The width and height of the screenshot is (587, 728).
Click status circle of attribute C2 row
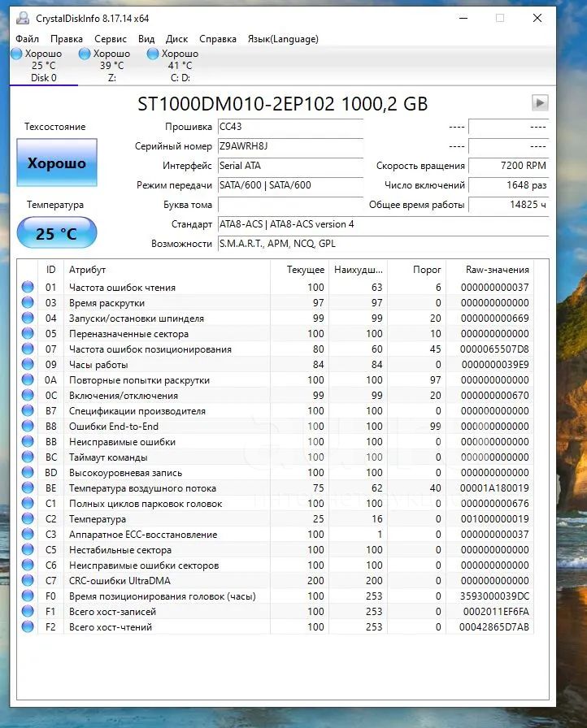[28, 518]
